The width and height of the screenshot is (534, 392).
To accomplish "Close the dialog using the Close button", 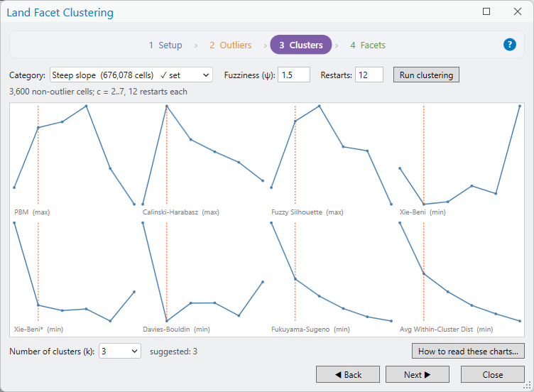I will click(x=492, y=375).
